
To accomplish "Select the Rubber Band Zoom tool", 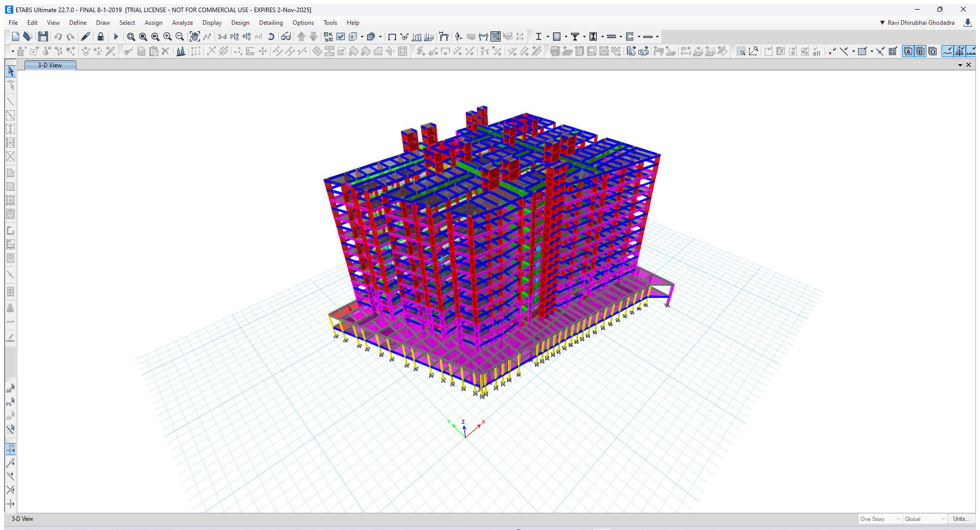I will [x=131, y=36].
